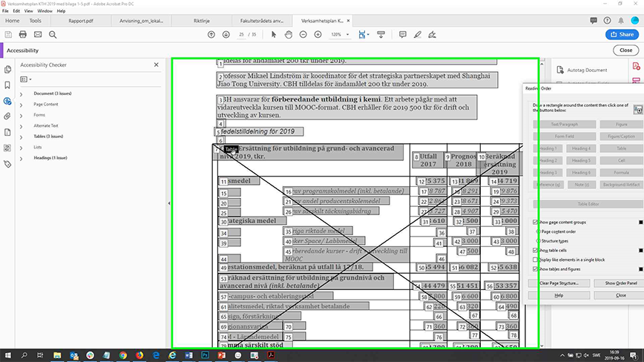Click the zoom out minus icon
This screenshot has height=362, width=644.
[x=303, y=35]
